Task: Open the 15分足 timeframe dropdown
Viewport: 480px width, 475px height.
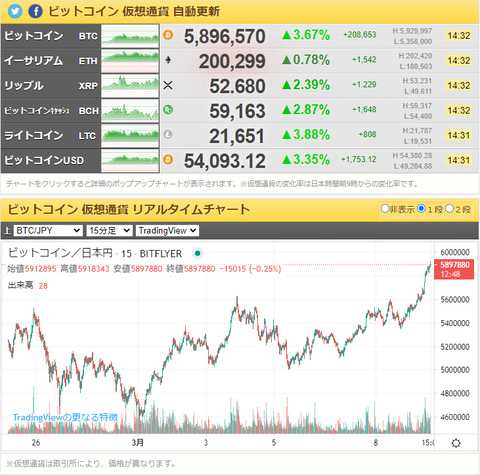Action: coord(109,230)
